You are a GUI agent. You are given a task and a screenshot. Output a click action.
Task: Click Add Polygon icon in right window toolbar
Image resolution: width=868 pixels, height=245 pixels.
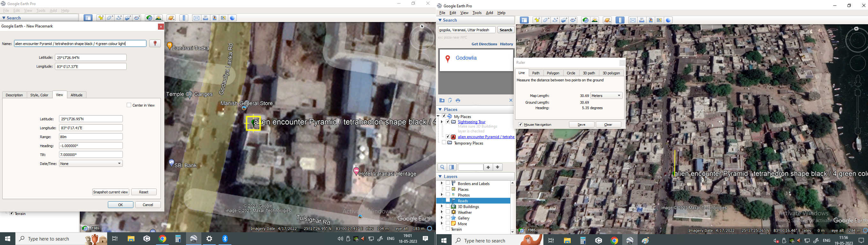546,20
